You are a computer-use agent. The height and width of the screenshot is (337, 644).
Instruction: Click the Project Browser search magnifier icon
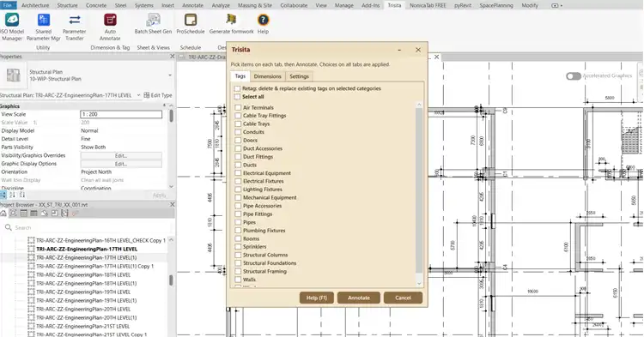coord(9,227)
